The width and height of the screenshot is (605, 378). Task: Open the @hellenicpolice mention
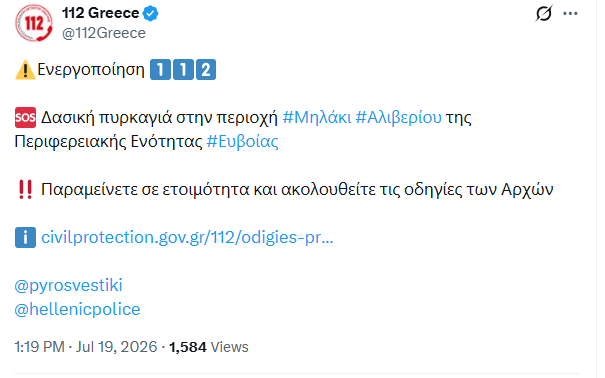[77, 309]
